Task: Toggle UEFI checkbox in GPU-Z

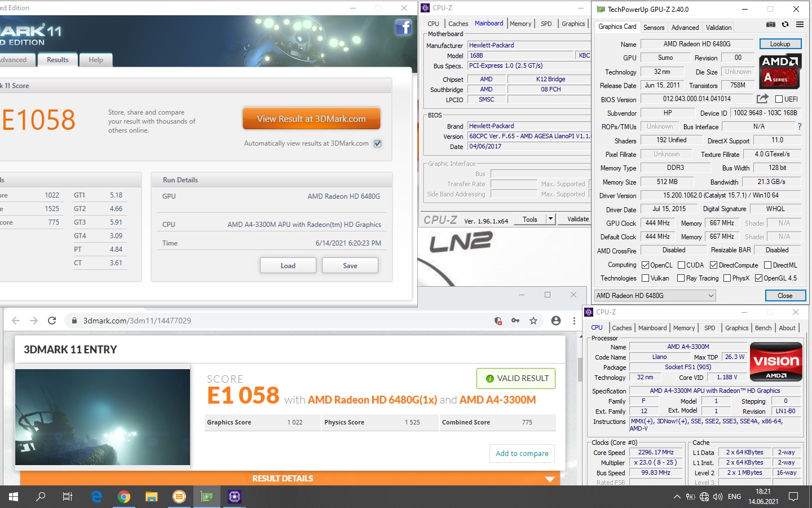Action: [x=779, y=99]
